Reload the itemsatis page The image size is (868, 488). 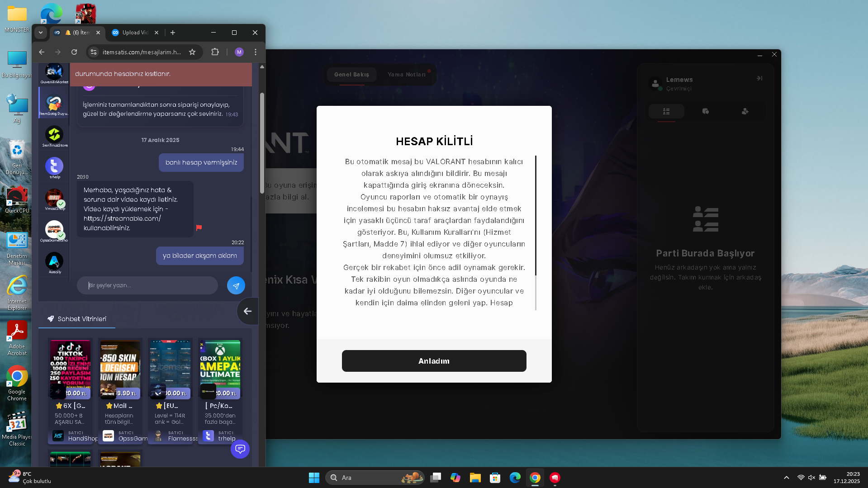(x=74, y=52)
